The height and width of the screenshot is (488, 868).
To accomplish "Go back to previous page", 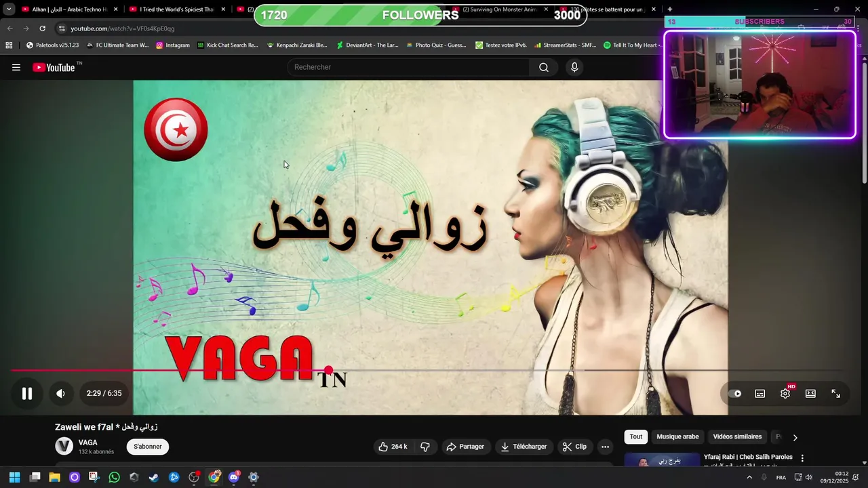I will click(9, 28).
